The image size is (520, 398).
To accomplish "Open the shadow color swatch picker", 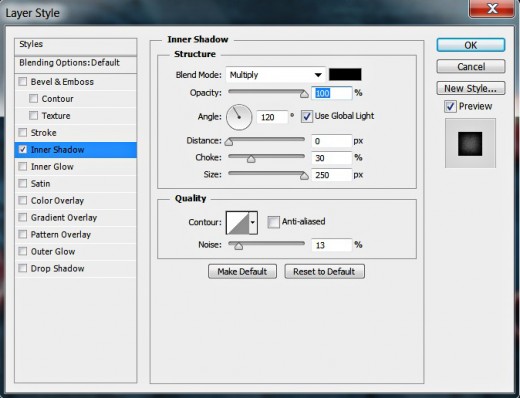I will coord(345,75).
